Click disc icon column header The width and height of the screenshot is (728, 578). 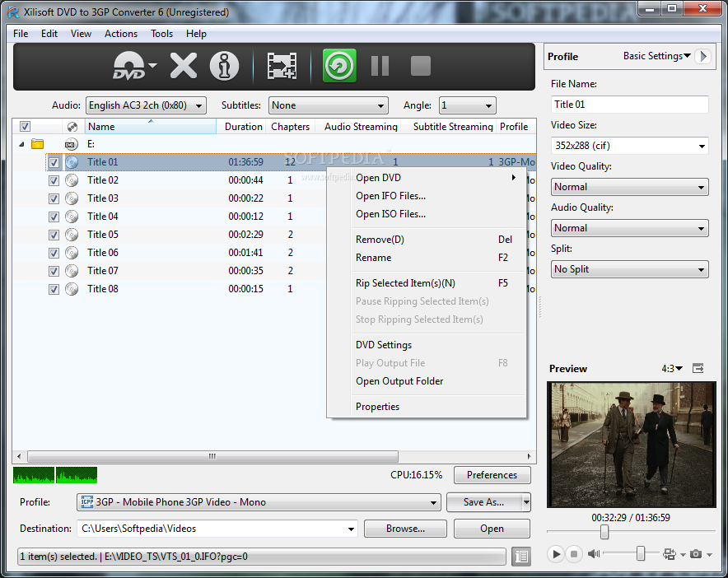72,127
